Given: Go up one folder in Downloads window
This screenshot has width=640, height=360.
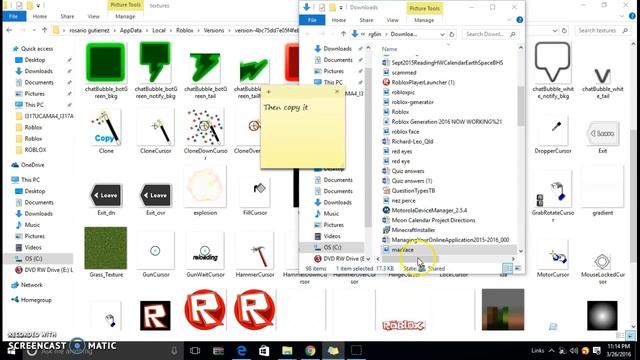Looking at the screenshot, I should 343,34.
